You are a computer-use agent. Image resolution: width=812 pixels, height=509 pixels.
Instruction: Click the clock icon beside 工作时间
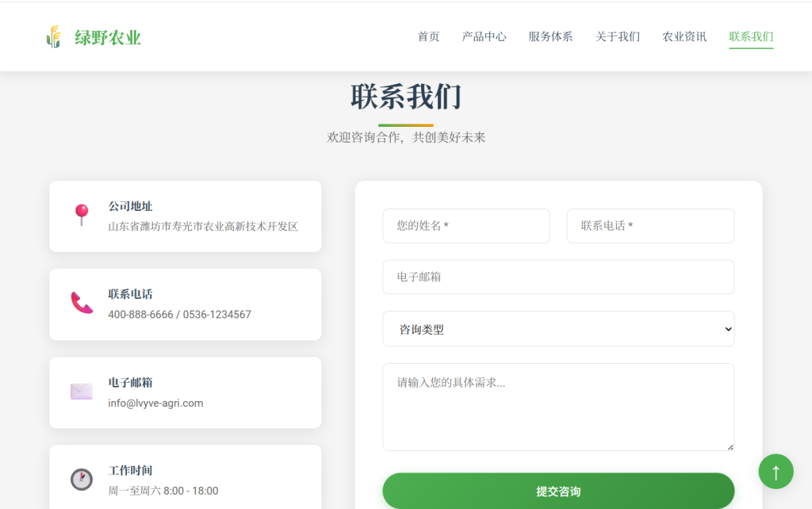(82, 480)
